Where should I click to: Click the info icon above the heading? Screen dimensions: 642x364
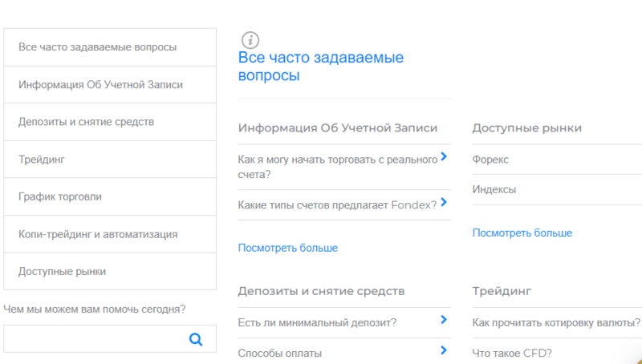(x=250, y=40)
